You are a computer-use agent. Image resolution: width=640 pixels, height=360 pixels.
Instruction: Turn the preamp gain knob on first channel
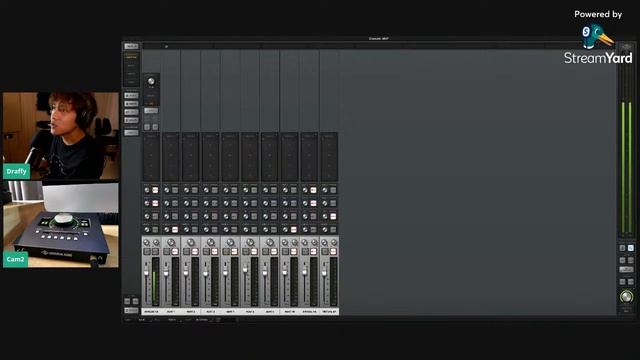(x=151, y=81)
